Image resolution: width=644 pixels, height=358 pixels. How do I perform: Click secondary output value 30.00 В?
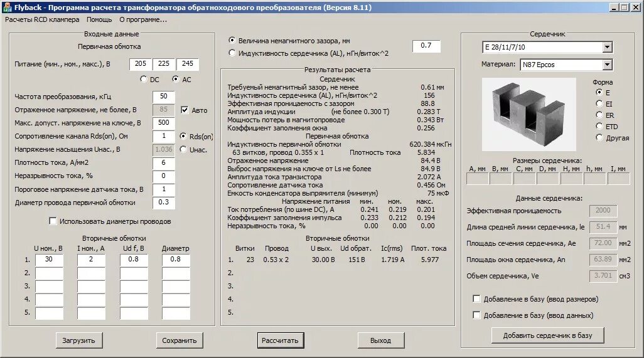[x=323, y=260]
